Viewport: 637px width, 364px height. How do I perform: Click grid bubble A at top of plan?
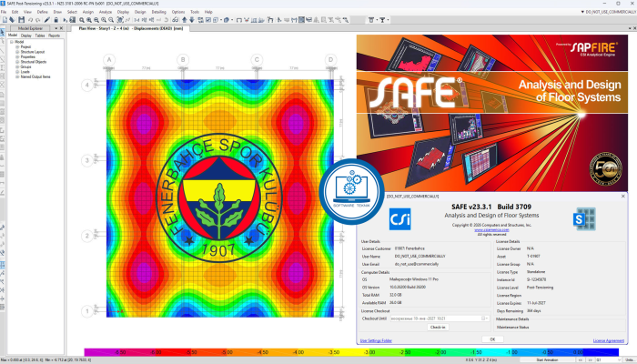pyautogui.click(x=109, y=60)
